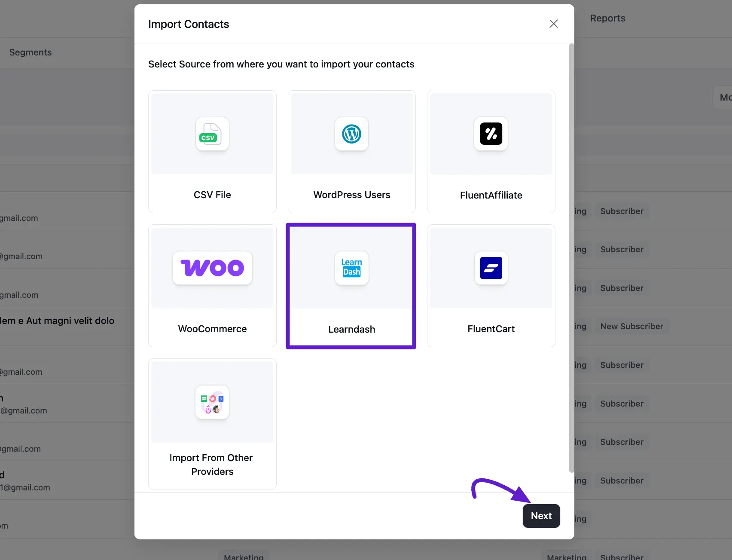
Task: Select the FluentCart blue icon
Action: (x=491, y=268)
